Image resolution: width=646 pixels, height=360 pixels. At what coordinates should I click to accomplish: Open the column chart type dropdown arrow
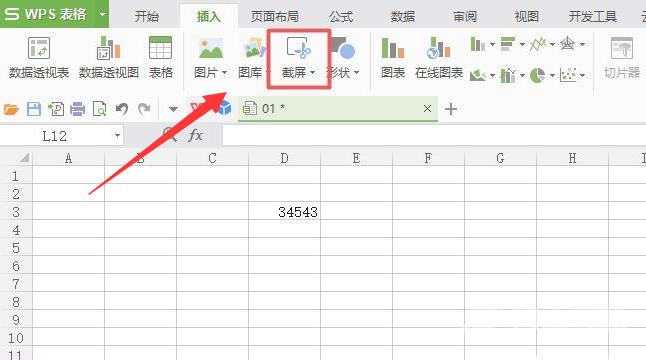[x=492, y=44]
